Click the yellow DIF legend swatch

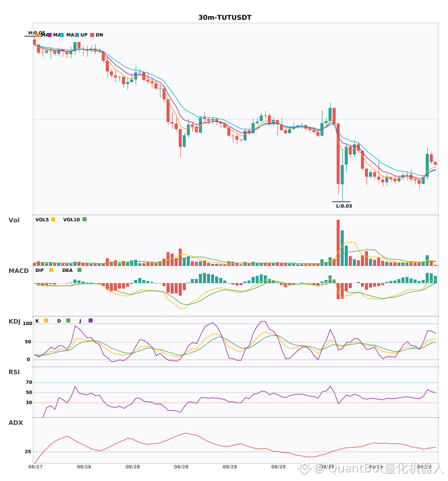point(51,270)
